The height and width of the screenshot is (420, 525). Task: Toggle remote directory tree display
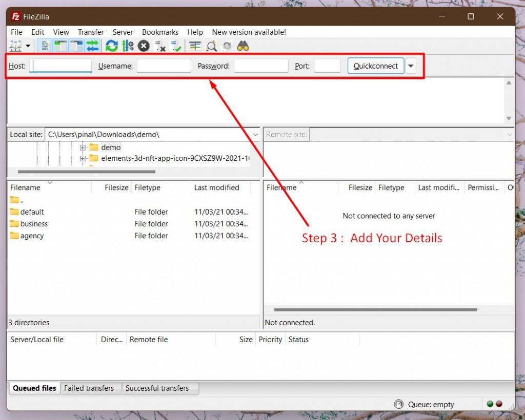[77, 46]
